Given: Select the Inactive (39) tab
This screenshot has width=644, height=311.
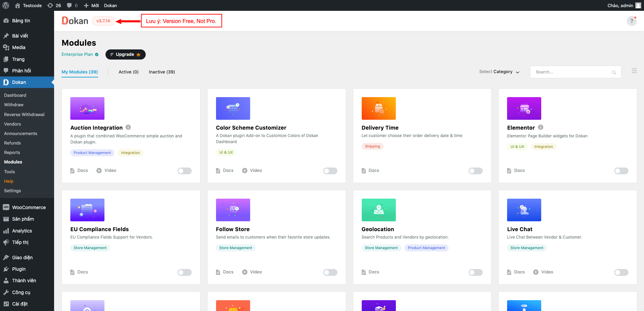Looking at the screenshot, I should coord(162,72).
